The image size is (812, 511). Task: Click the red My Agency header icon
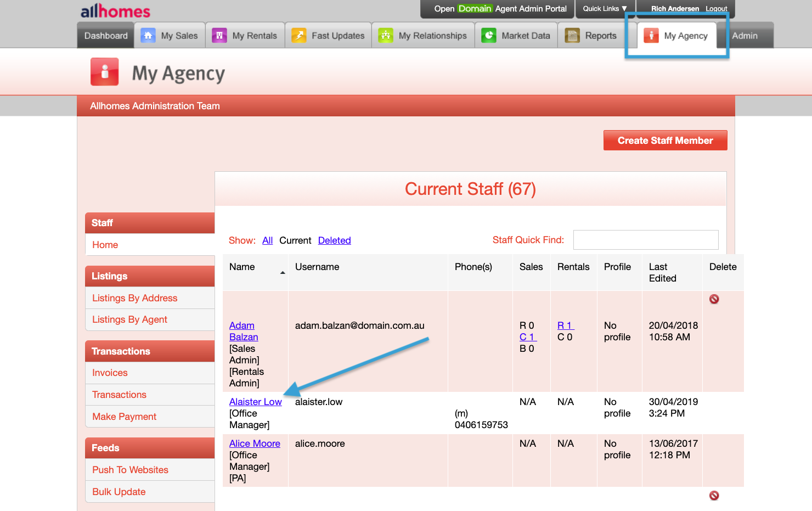[104, 72]
